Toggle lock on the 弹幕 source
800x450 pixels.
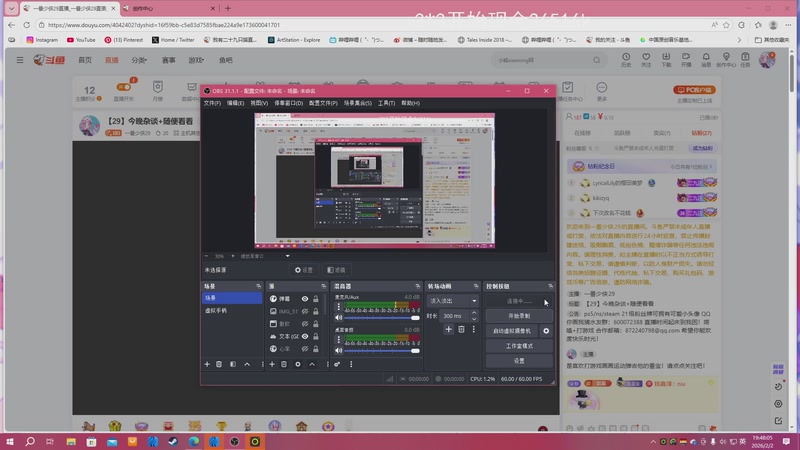pyautogui.click(x=316, y=299)
